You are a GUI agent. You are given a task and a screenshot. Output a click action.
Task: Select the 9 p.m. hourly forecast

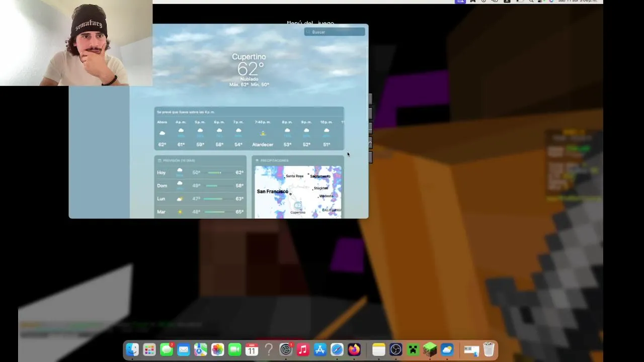tap(306, 134)
